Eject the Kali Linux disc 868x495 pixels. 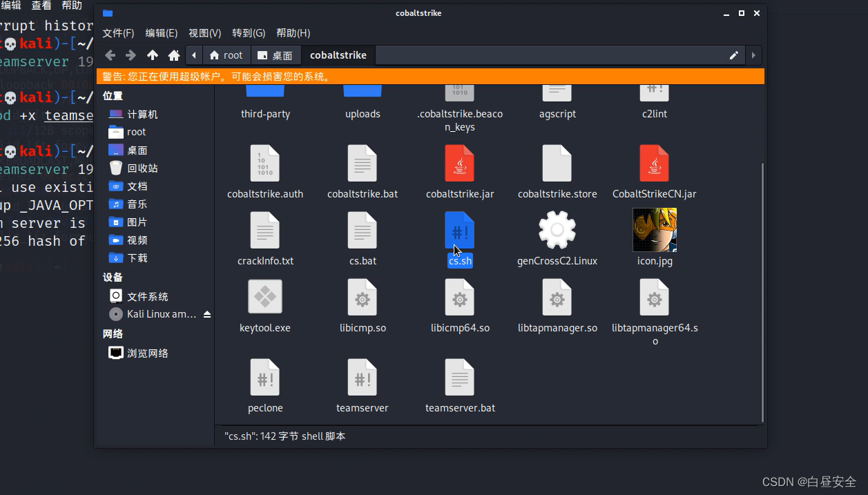(x=206, y=315)
